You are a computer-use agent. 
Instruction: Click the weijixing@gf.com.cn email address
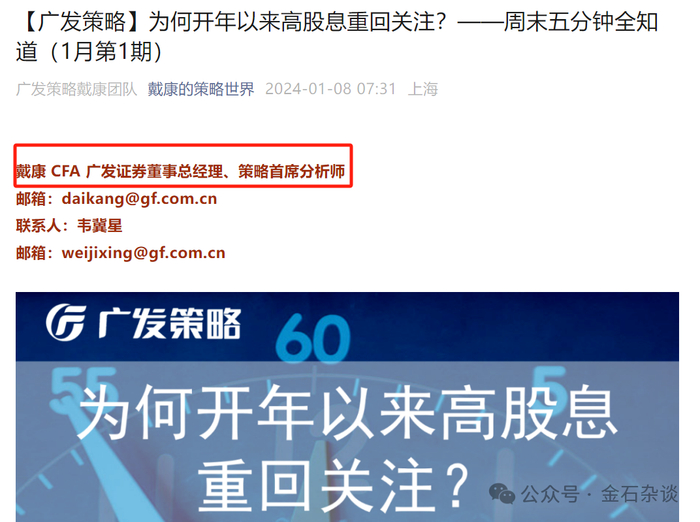[x=143, y=253]
